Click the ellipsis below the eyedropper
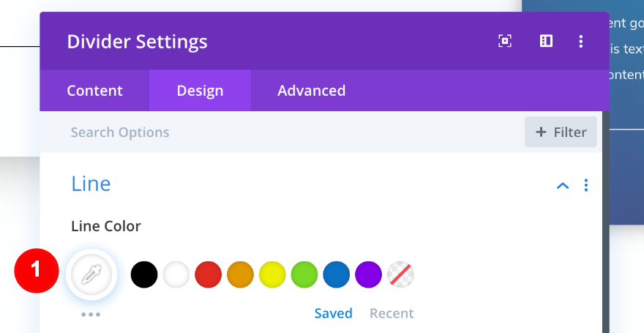The width and height of the screenshot is (644, 333). click(91, 315)
